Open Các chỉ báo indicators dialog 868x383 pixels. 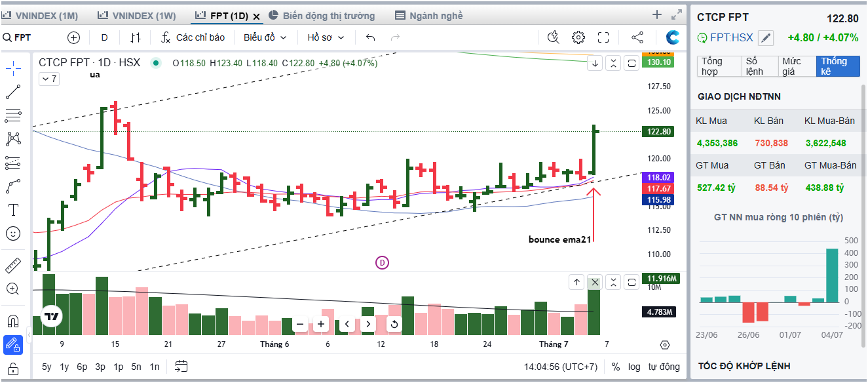pos(193,37)
